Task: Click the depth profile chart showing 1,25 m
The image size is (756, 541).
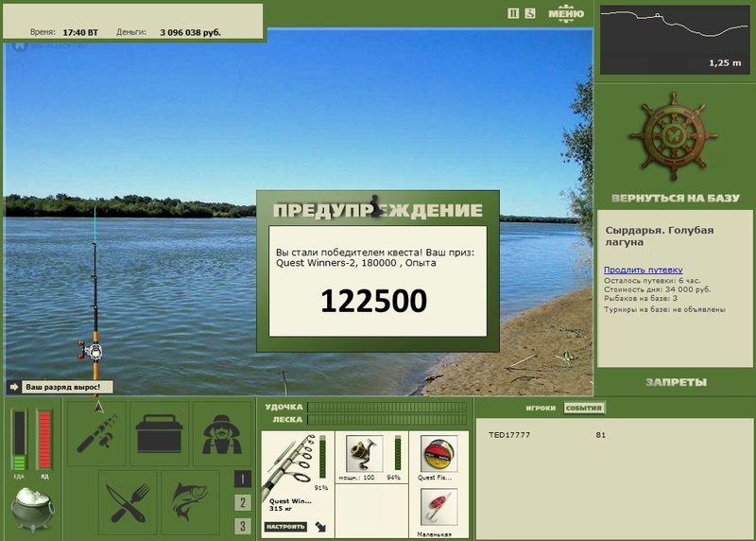Action: coord(675,40)
